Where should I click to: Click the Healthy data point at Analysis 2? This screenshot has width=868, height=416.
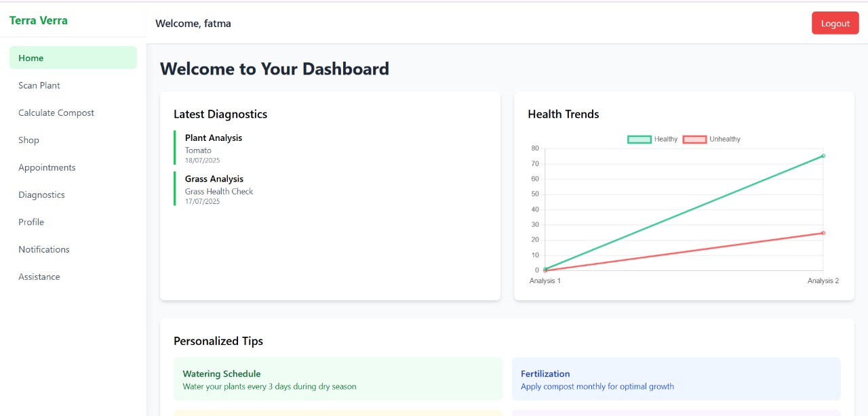coord(823,156)
